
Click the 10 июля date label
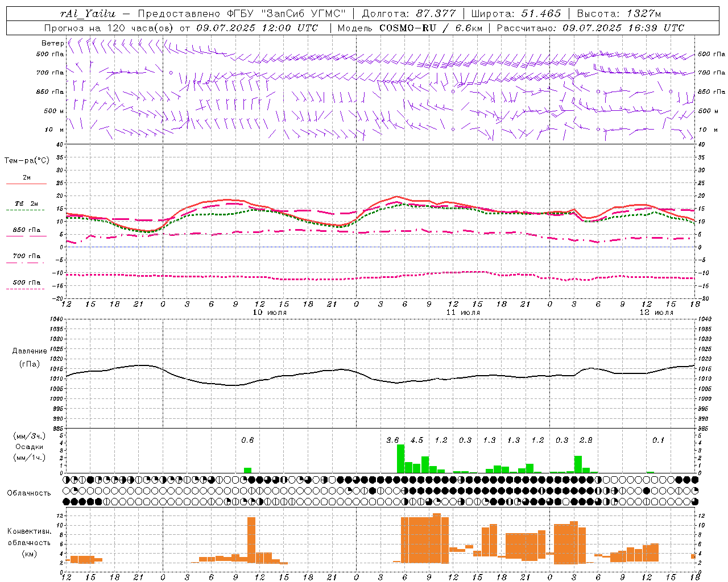click(x=270, y=313)
